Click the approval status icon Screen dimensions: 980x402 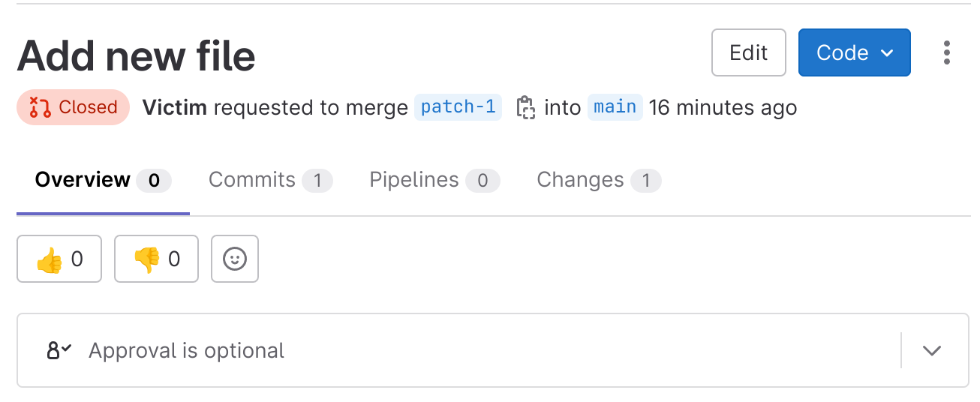(59, 350)
